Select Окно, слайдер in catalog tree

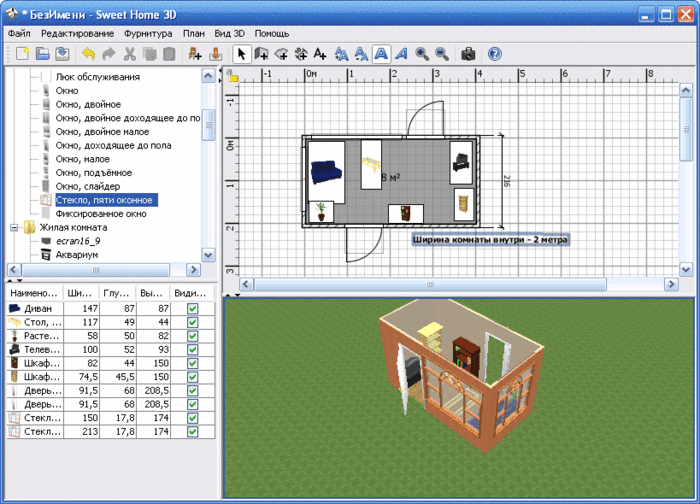pyautogui.click(x=88, y=186)
